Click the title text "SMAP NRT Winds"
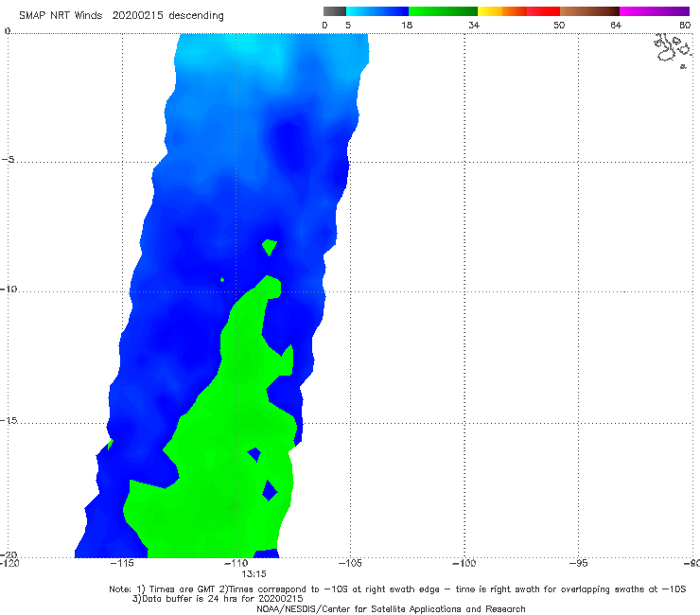 pos(61,15)
